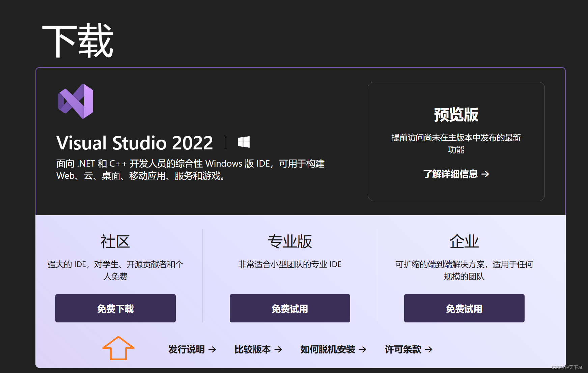Open the 比较版本 comparison link

253,350
